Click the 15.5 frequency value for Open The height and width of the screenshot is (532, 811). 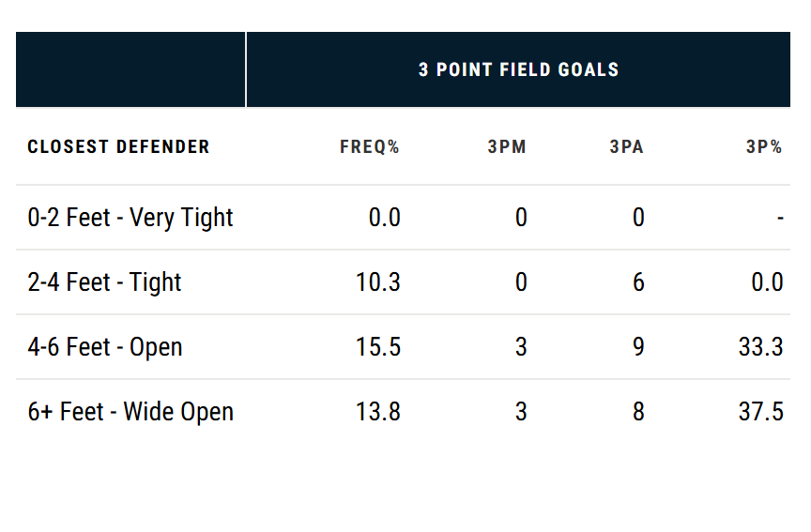coord(378,347)
